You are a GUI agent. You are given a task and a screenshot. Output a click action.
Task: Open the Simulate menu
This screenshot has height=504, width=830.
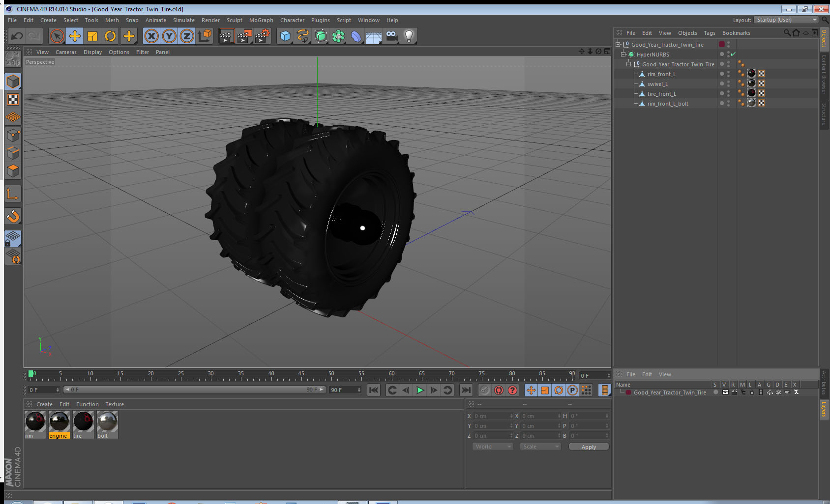click(x=184, y=20)
